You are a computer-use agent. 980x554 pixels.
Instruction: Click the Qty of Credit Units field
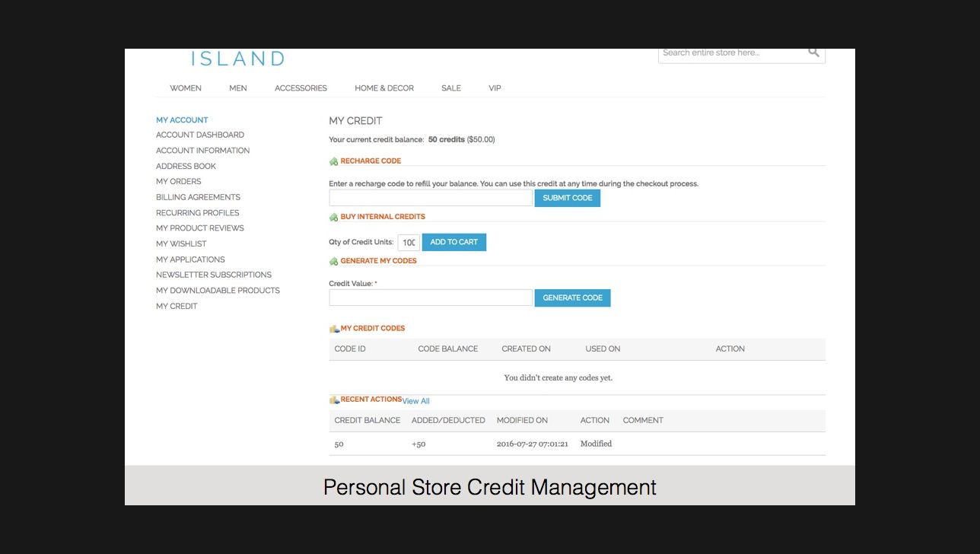click(409, 243)
